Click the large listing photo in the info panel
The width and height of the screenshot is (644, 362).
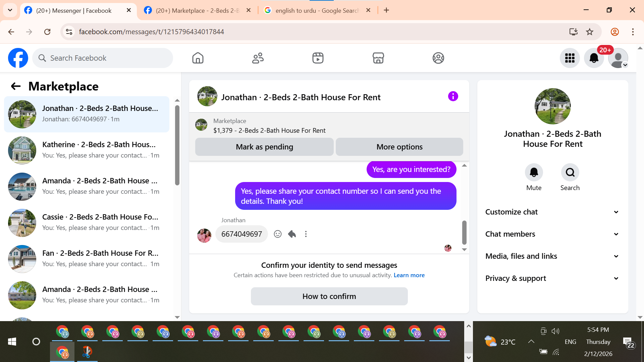point(552,106)
